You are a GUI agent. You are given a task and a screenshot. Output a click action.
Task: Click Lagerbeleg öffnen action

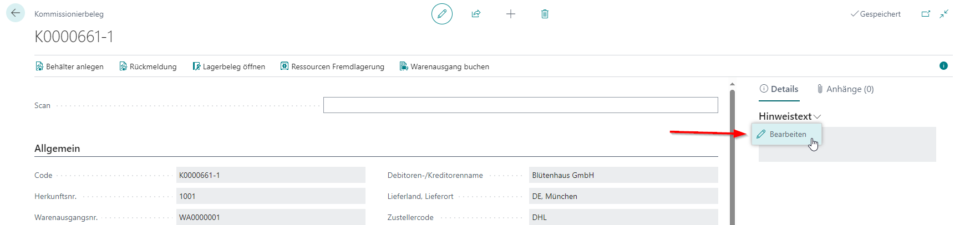pos(229,67)
